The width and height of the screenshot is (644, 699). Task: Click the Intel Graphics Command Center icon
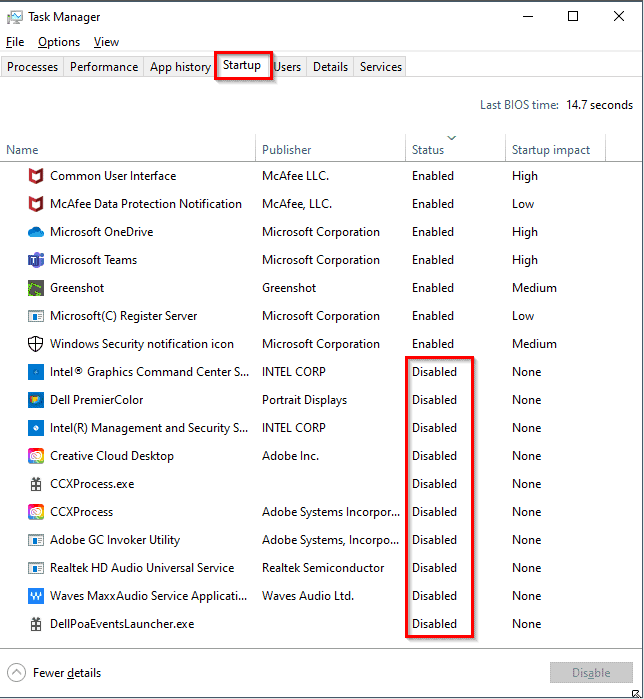pos(36,372)
